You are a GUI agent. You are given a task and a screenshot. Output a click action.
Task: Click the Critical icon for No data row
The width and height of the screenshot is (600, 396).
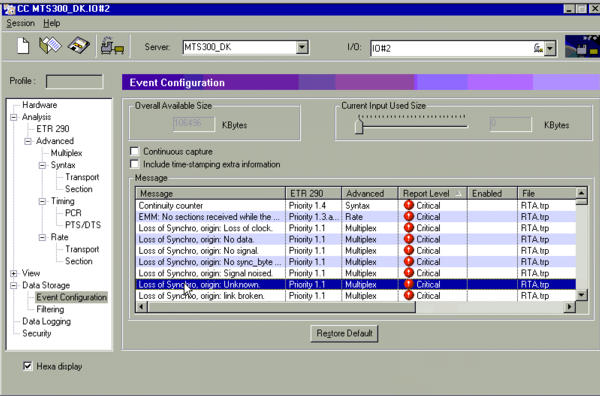click(409, 239)
